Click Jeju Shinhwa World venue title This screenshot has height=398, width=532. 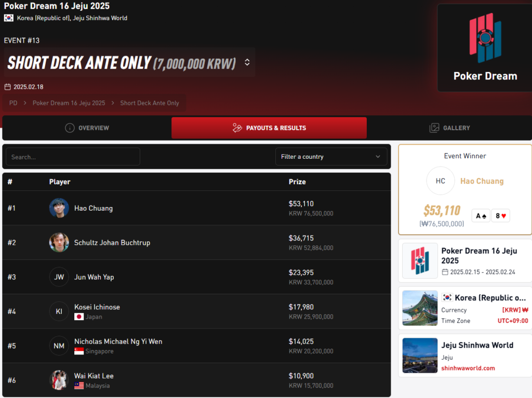(x=477, y=345)
